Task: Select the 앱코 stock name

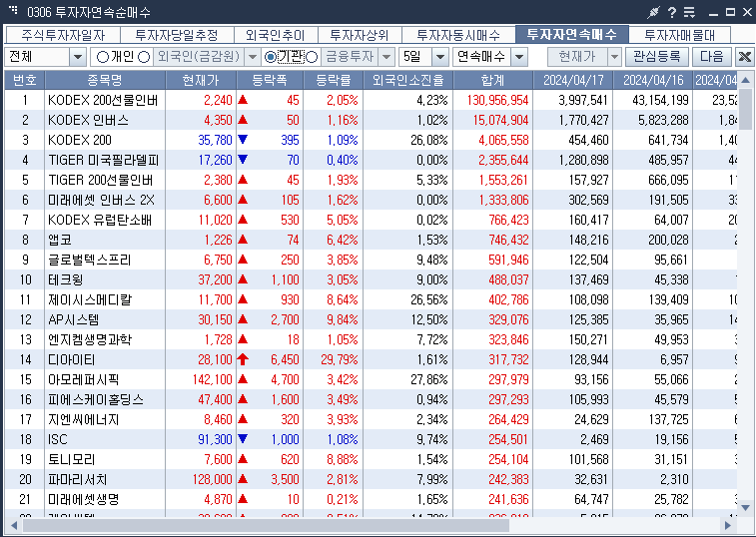Action: (60, 241)
